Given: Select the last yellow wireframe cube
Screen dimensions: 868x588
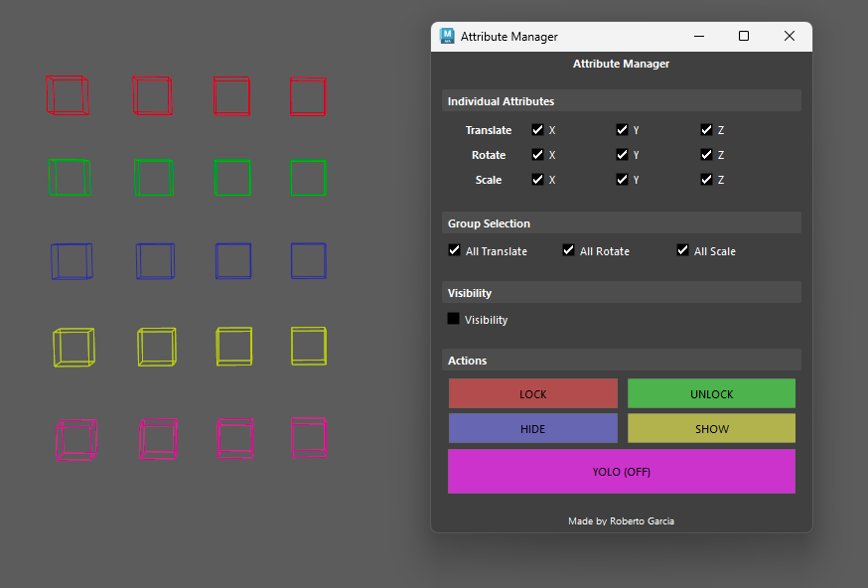Looking at the screenshot, I should click(309, 346).
